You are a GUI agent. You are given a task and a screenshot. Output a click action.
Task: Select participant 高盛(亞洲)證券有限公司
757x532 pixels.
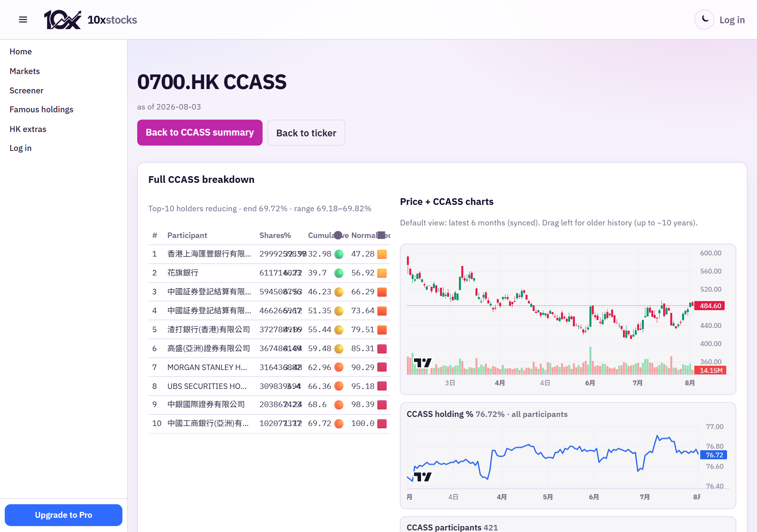(x=209, y=349)
